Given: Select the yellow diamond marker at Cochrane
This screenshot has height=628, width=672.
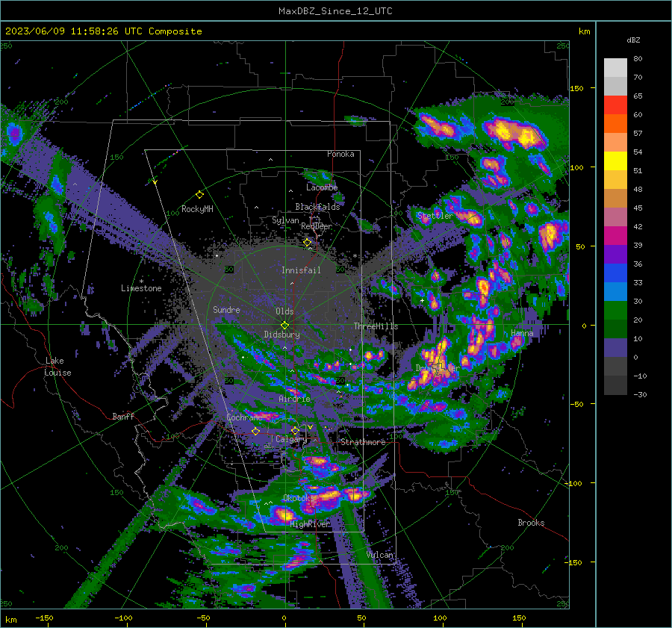Looking at the screenshot, I should point(256,431).
